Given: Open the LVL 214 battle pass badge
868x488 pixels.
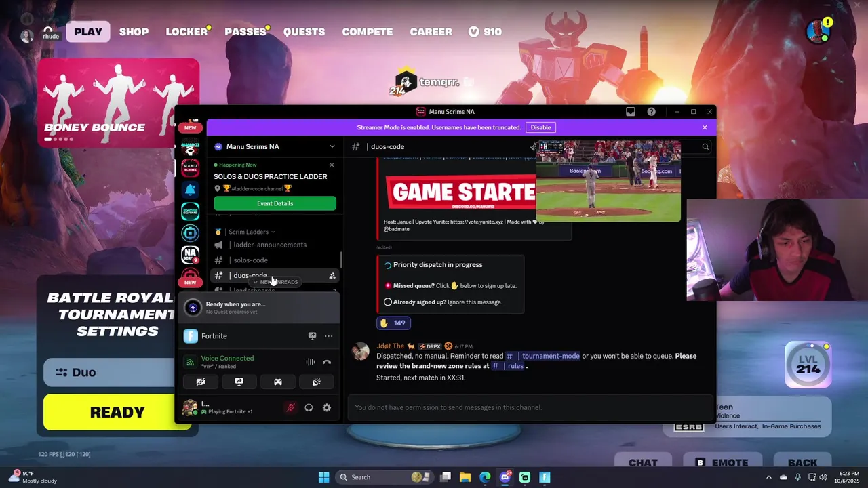Looking at the screenshot, I should (x=808, y=365).
